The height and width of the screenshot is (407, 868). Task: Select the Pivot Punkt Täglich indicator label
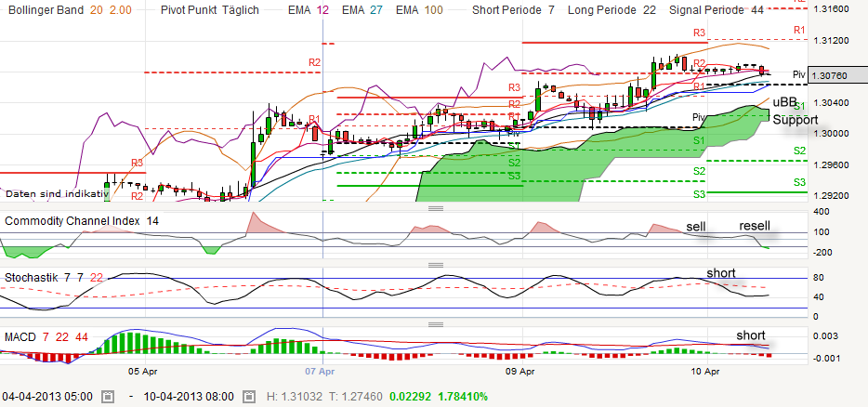(x=209, y=10)
